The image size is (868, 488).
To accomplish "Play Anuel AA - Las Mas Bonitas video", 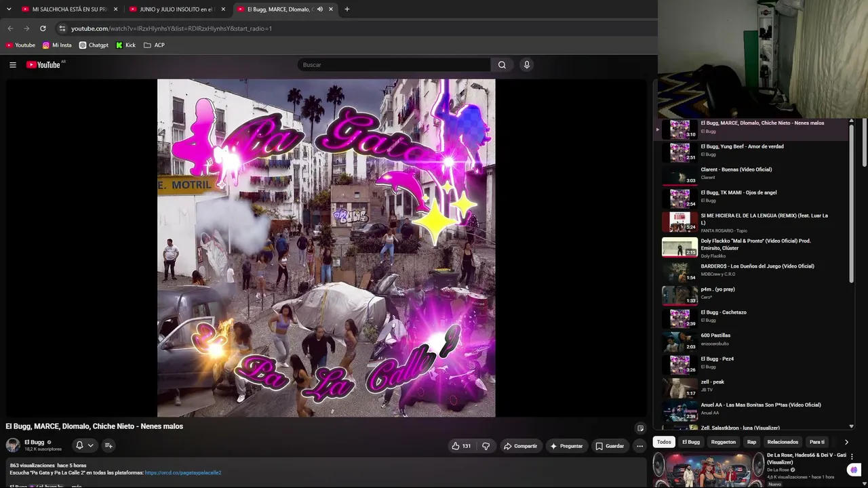I will (x=751, y=410).
